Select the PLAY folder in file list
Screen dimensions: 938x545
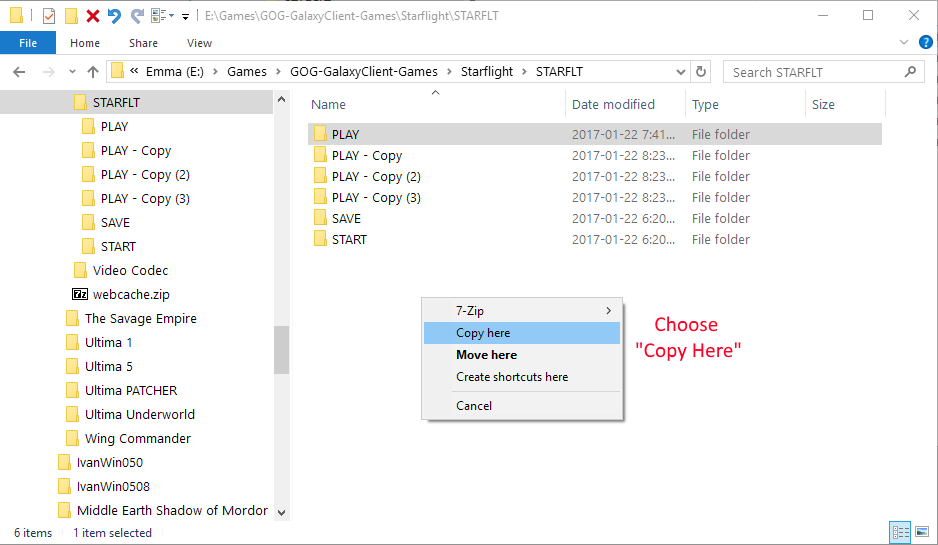pos(595,134)
